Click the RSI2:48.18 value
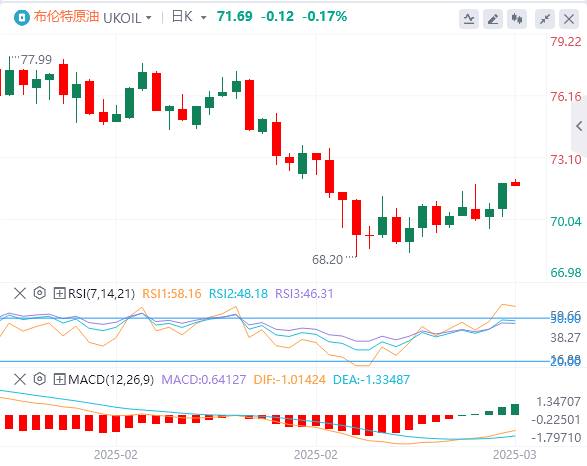Image resolution: width=587 pixels, height=466 pixels. [x=238, y=294]
